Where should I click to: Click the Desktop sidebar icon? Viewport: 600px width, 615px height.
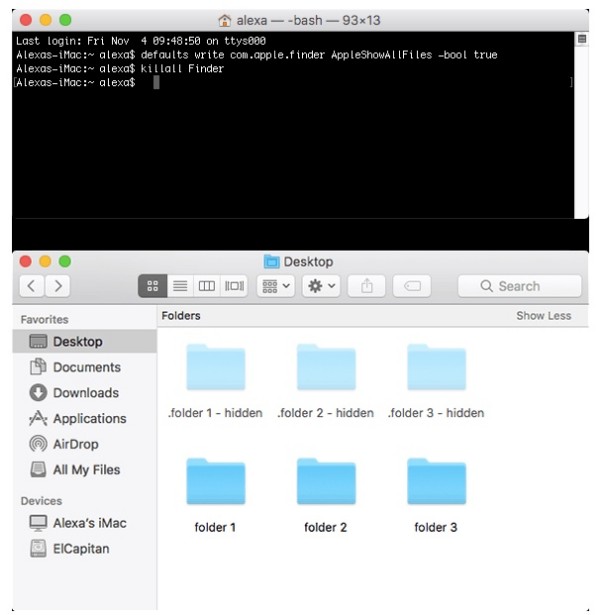[x=38, y=341]
